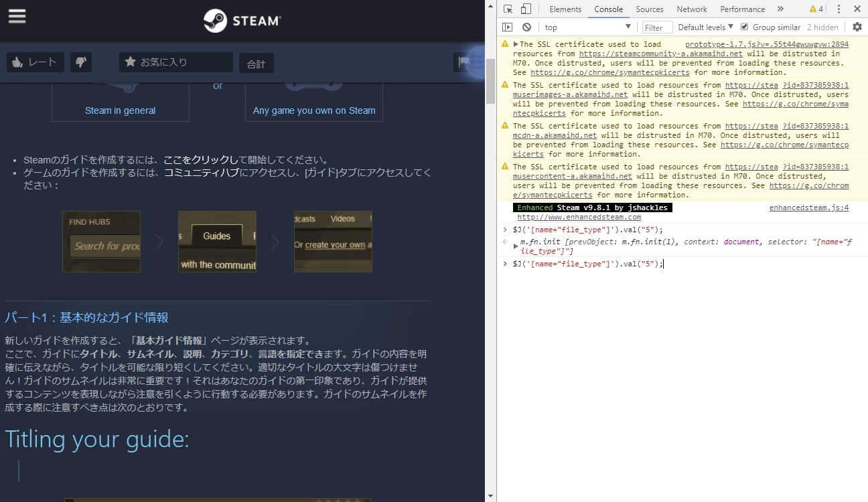Click the Titling your guide heading
The image size is (868, 502).
pos(97,439)
